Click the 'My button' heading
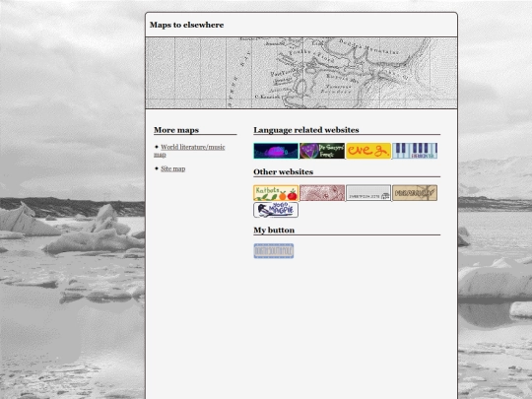Viewport: 532px width, 399px height. 274,230
